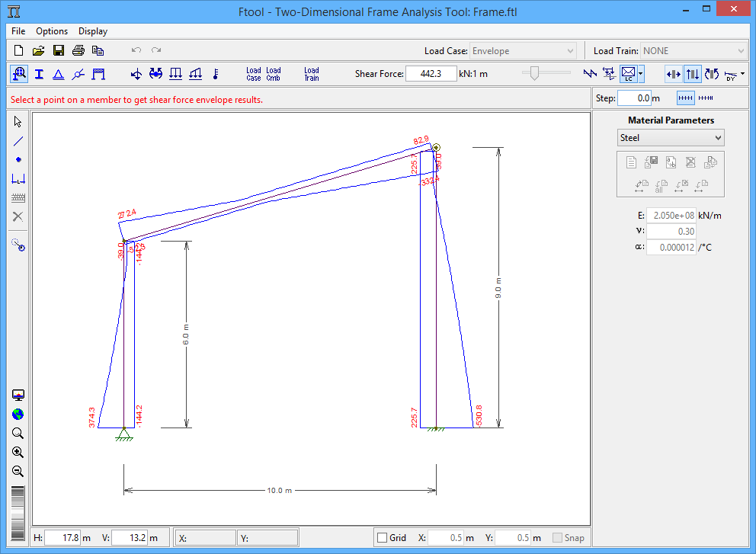Toggle the shear force diagram button
This screenshot has width=756, height=554.
point(692,74)
